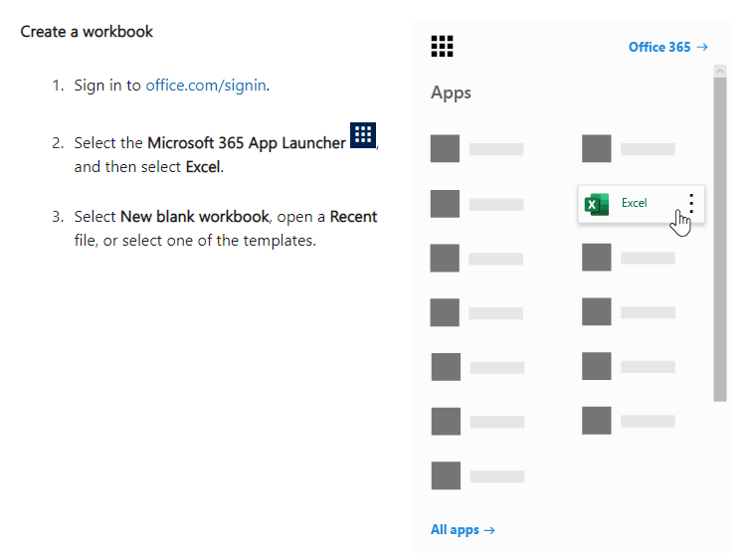Click the vertical scrollbar thumb in Apps panel
Screen dimensions: 756x560
(x=720, y=239)
